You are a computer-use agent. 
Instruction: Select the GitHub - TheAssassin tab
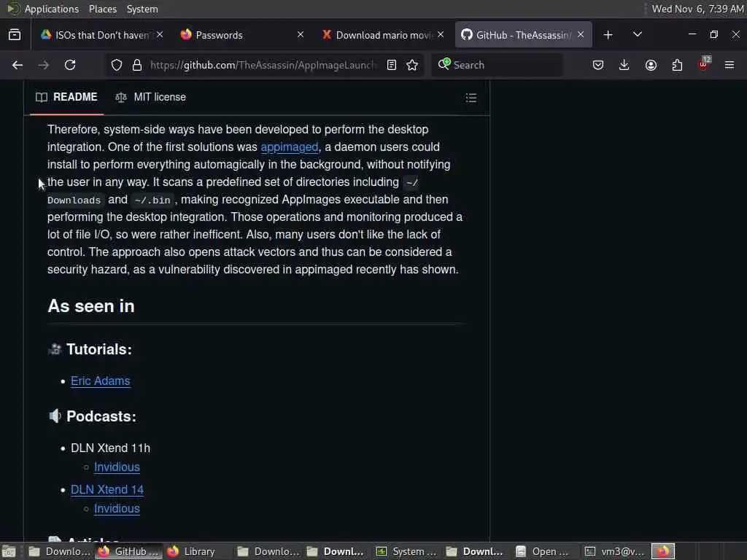(522, 35)
